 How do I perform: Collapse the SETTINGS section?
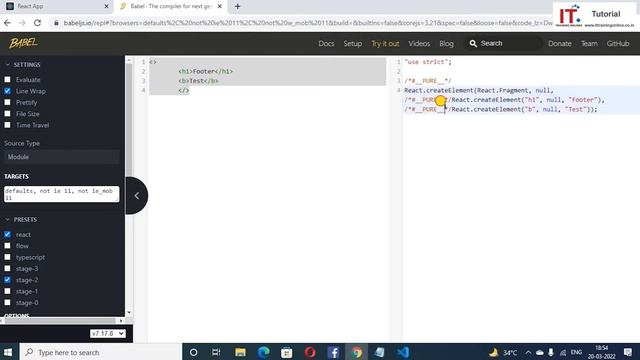23,64
